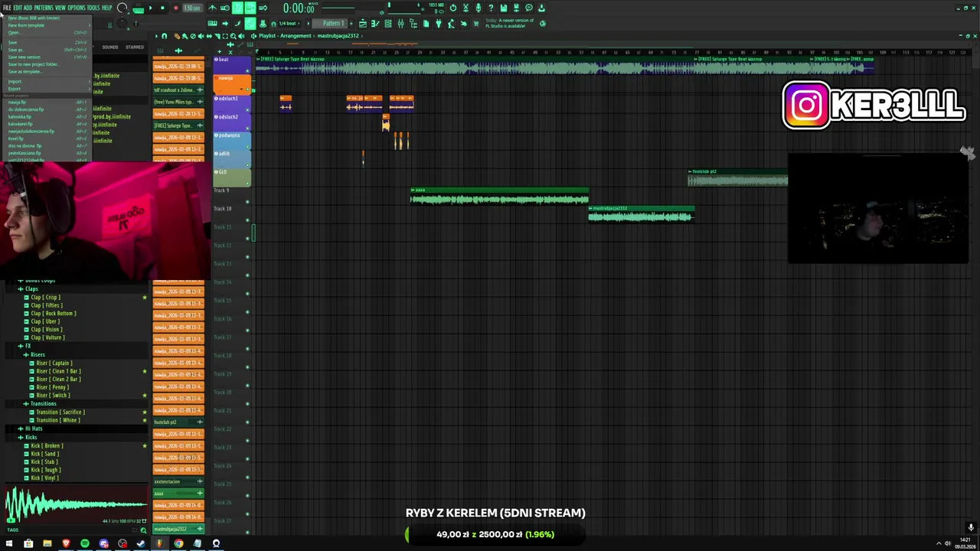Collapse the Claps folder in browser
The width and height of the screenshot is (980, 551).
click(x=31, y=289)
